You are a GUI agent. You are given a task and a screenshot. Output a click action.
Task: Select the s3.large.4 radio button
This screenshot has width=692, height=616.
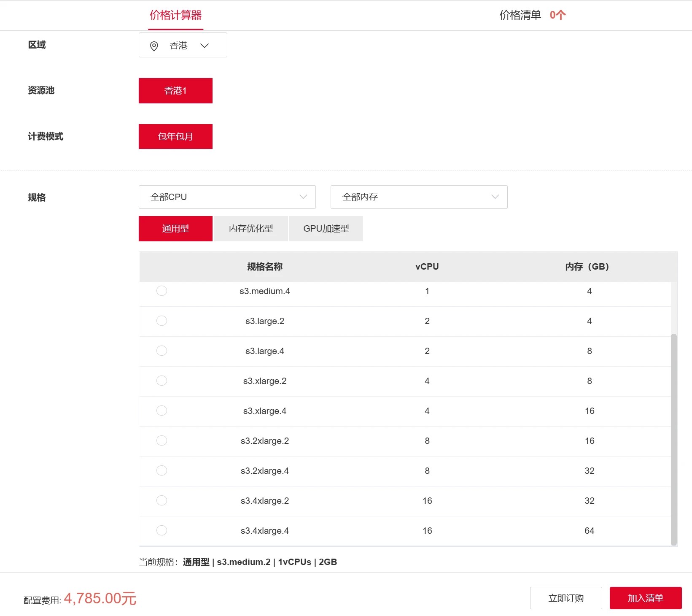click(x=162, y=351)
